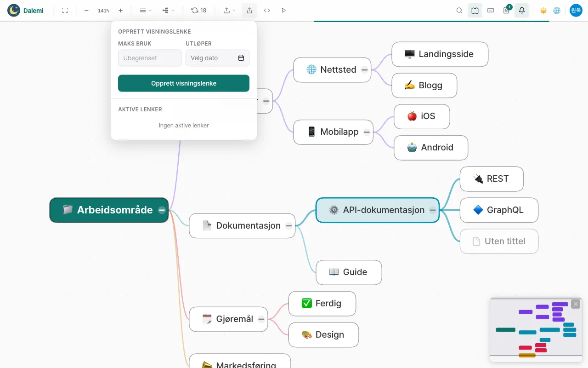Collapse the API-dokumentasjon node children
Viewport: 588px width, 368px height.
(x=433, y=210)
